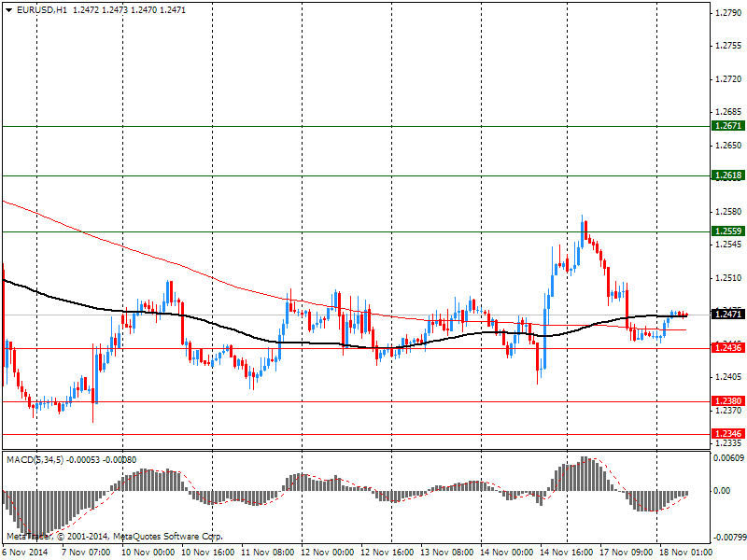Click the MACD(5,34,5) indicator label
Viewport: 747px width, 560px height.
point(35,460)
